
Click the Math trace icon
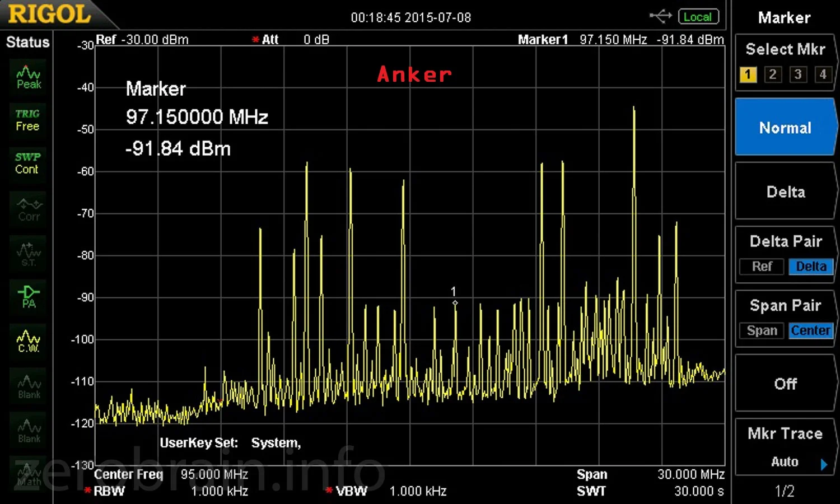pos(29,474)
